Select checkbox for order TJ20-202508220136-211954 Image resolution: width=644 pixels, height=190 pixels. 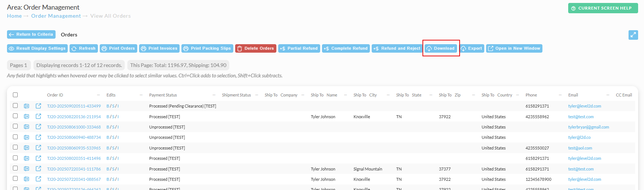pyautogui.click(x=15, y=116)
